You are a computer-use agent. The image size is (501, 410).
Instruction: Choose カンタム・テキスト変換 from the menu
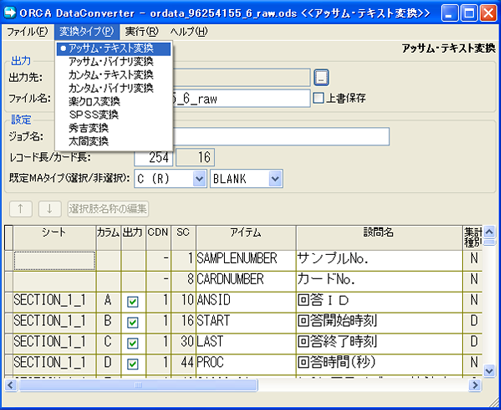coord(114,75)
